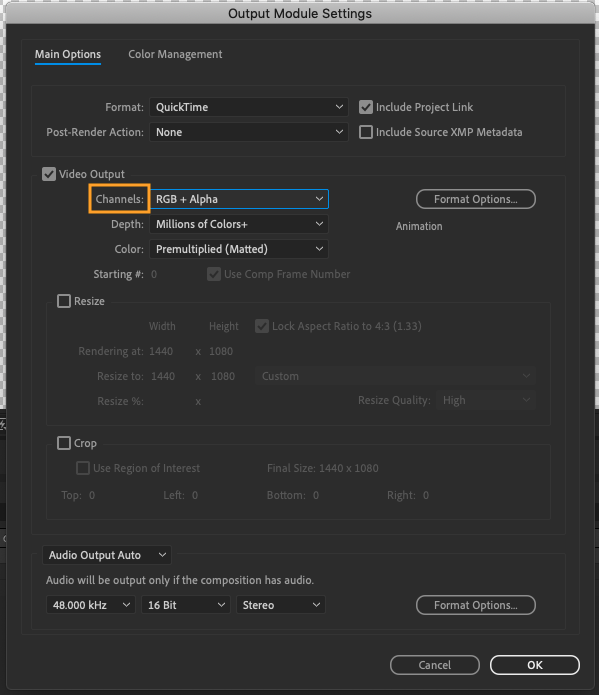Screen dimensions: 599x695
Task: Open the Depth Millions of Colors+ dropdown
Action: [x=239, y=224]
